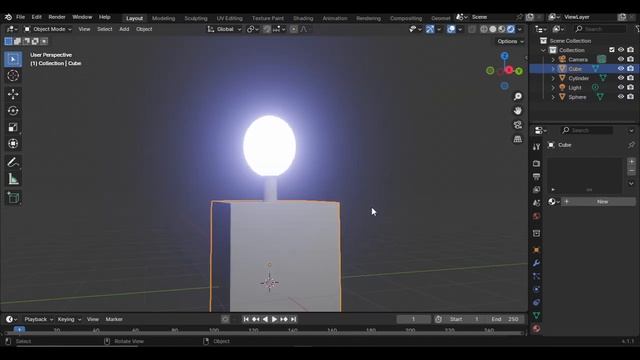This screenshot has width=640, height=360.
Task: Switch perspective/orthographic grid icon
Action: [518, 139]
